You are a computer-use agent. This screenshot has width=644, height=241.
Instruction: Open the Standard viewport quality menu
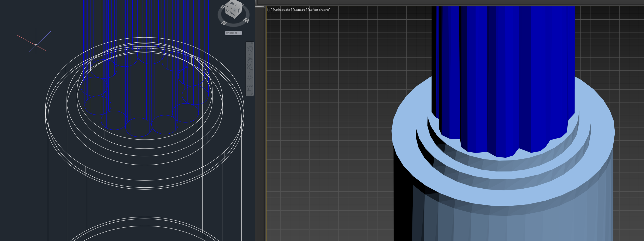click(300, 10)
